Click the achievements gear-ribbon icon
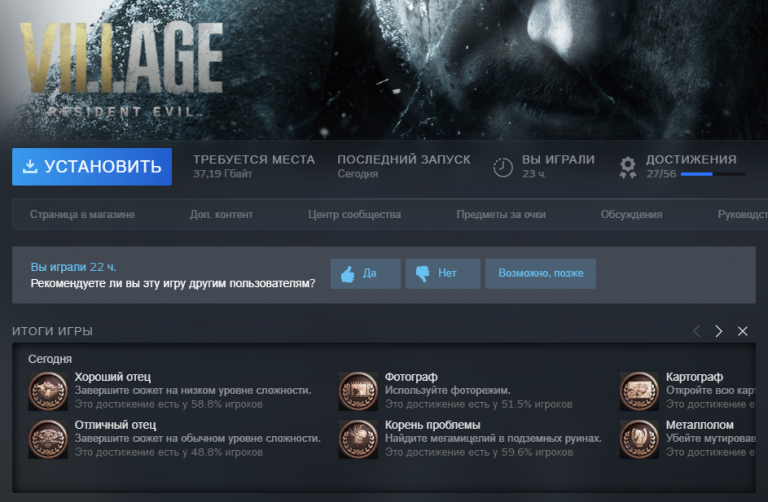The width and height of the screenshot is (768, 502). click(x=627, y=167)
